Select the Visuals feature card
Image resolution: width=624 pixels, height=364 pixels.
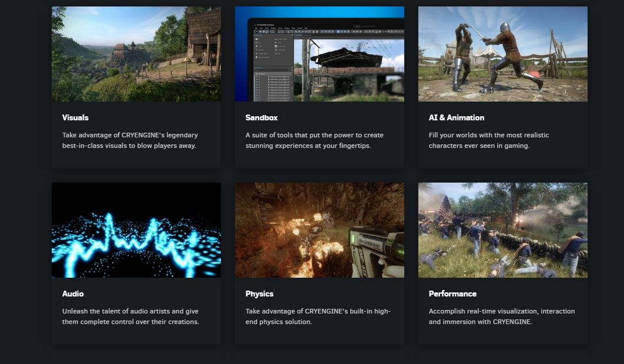coord(136,85)
